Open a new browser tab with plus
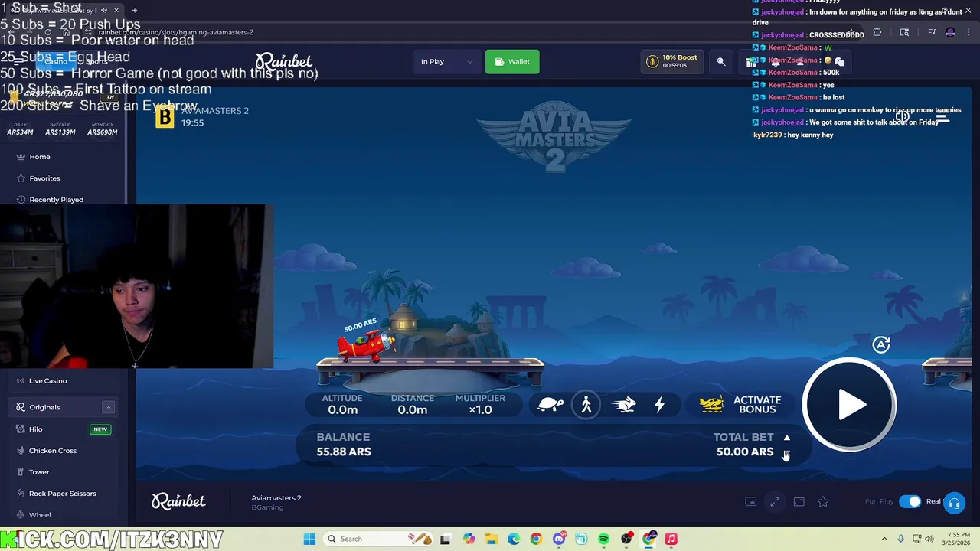Image resolution: width=980 pixels, height=551 pixels. tap(135, 10)
